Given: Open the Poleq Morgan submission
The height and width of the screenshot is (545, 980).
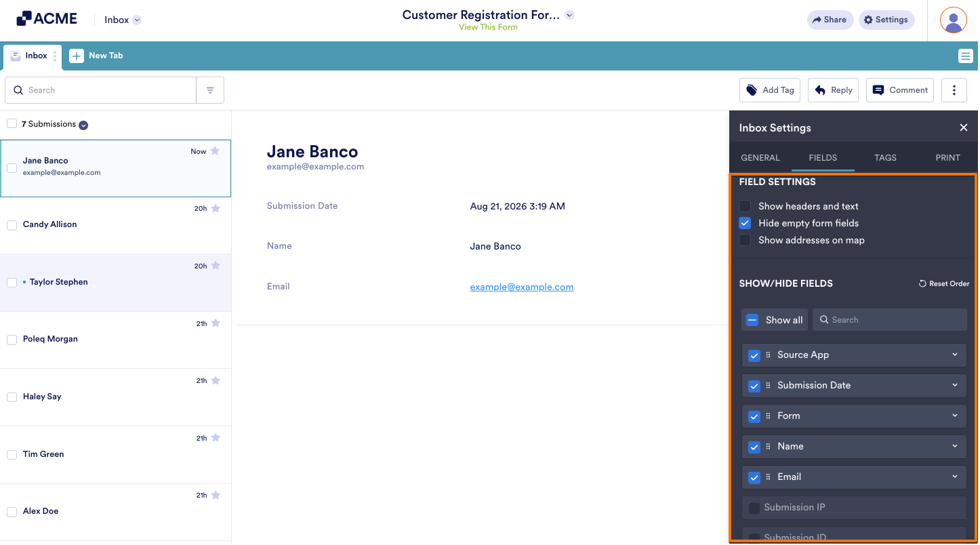Looking at the screenshot, I should pyautogui.click(x=115, y=340).
